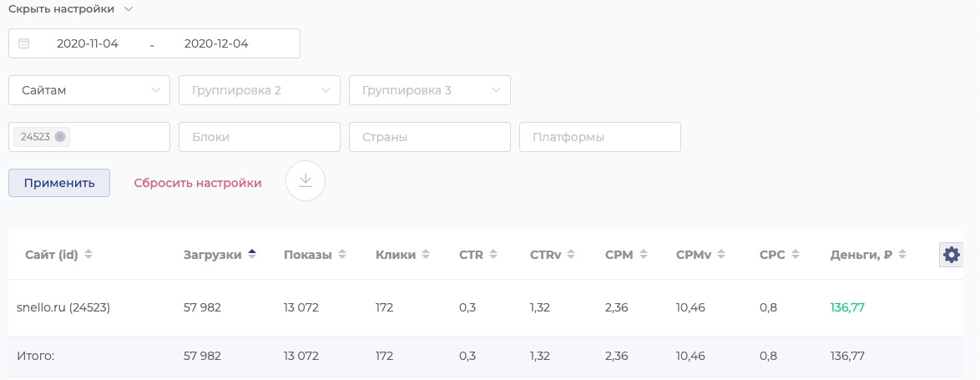Screen dimensions: 980x380
Task: Click the Платформы filter field
Action: coord(600,137)
